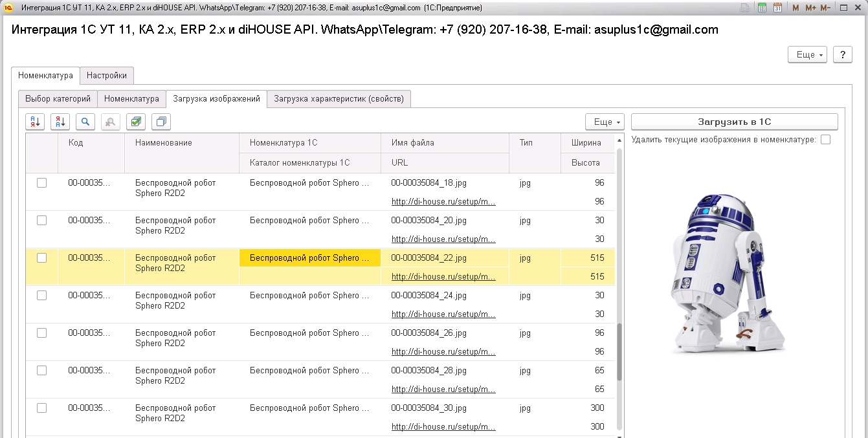The height and width of the screenshot is (438, 868).
Task: Select file name cell 00-00035084_30.jpg
Action: pos(445,408)
